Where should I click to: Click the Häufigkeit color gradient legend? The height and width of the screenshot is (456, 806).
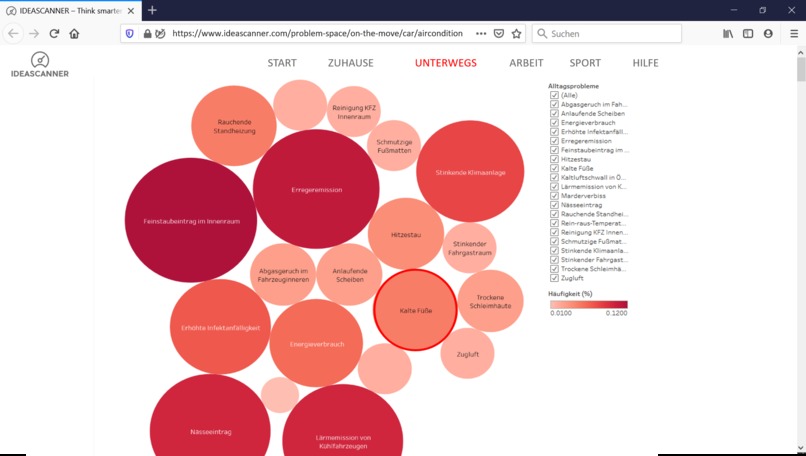click(x=589, y=304)
